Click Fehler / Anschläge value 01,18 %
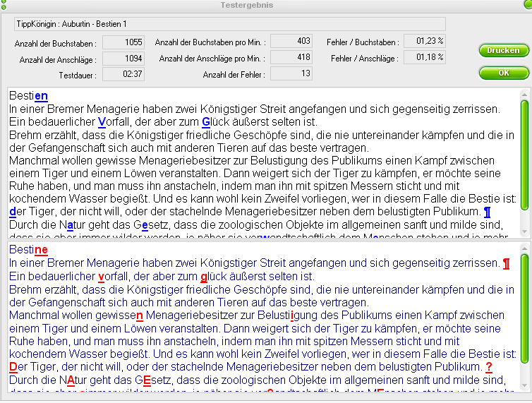Viewport: 532px width, 403px height. pyautogui.click(x=425, y=57)
